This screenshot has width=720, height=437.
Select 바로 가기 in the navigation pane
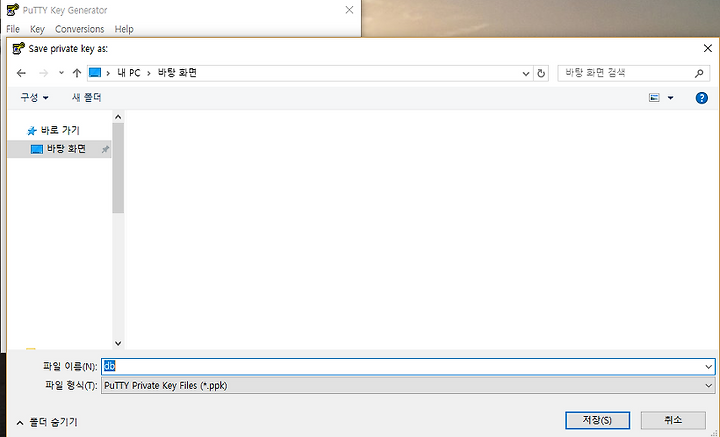pyautogui.click(x=60, y=130)
